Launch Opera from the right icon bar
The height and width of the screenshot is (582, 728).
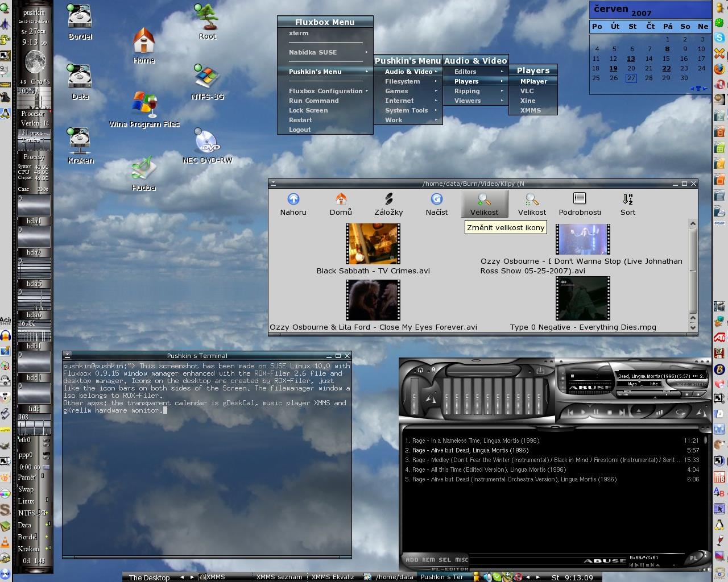click(719, 84)
